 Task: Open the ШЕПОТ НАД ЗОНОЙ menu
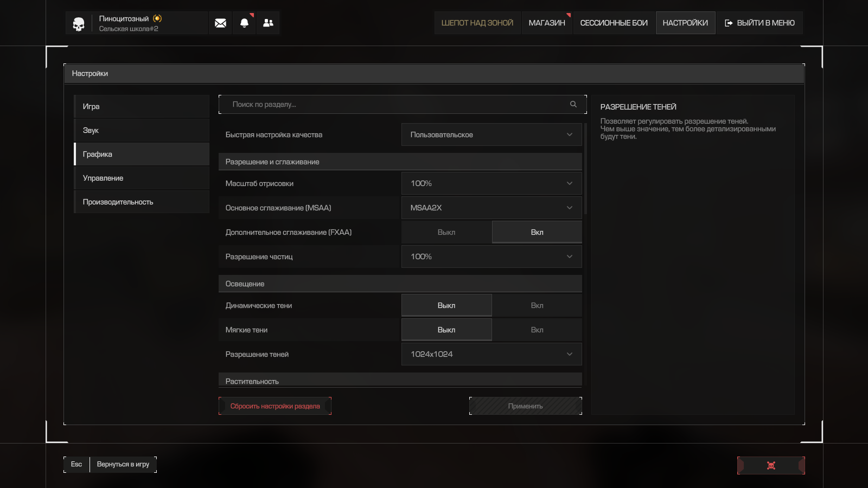(477, 23)
